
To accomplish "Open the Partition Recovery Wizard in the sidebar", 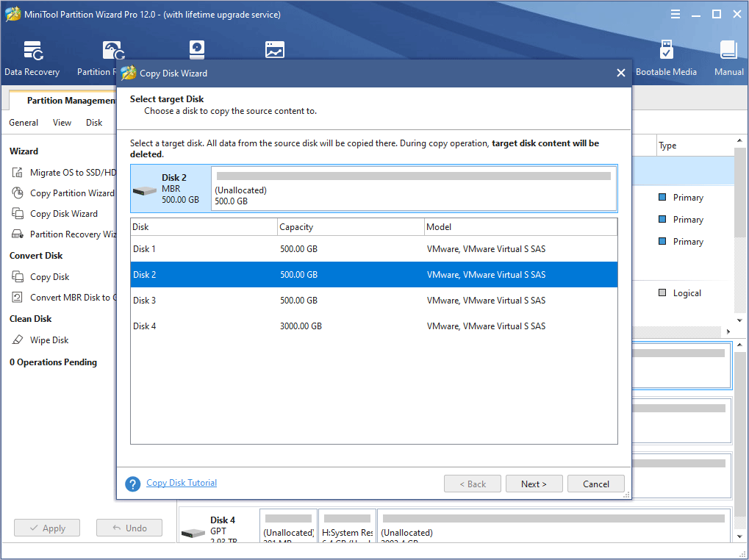I will pyautogui.click(x=63, y=234).
